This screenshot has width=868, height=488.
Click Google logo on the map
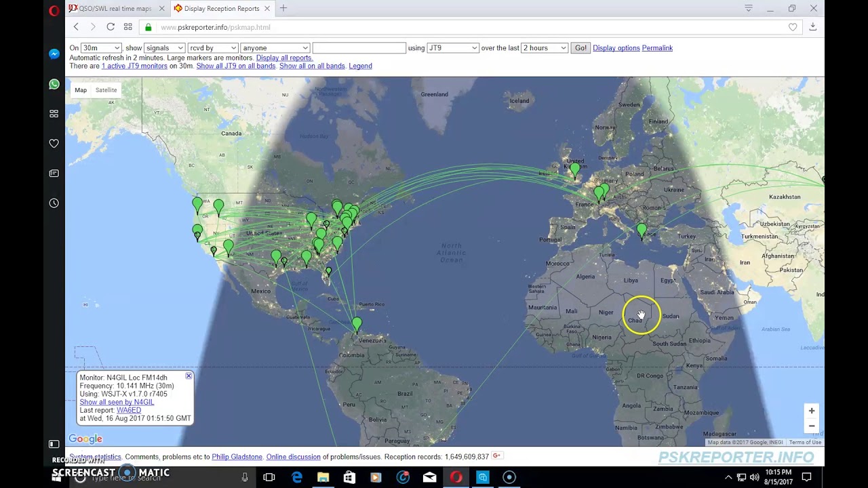click(85, 439)
